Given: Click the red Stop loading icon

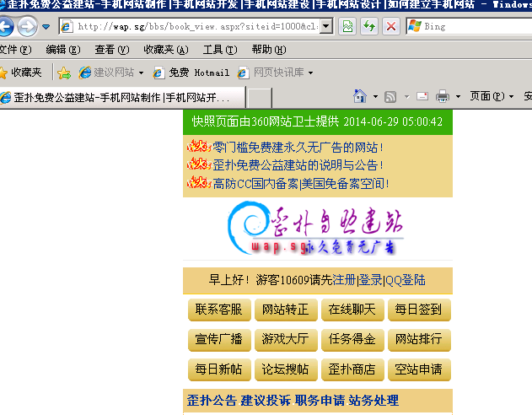Looking at the screenshot, I should tap(391, 26).
